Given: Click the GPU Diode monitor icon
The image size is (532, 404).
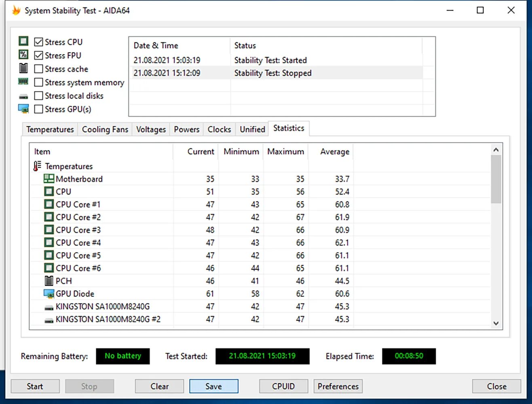Looking at the screenshot, I should (49, 294).
